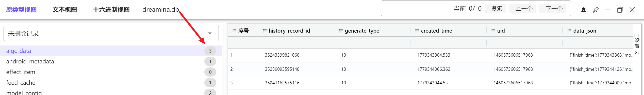Click the filter field under history_record_id

pos(296,43)
